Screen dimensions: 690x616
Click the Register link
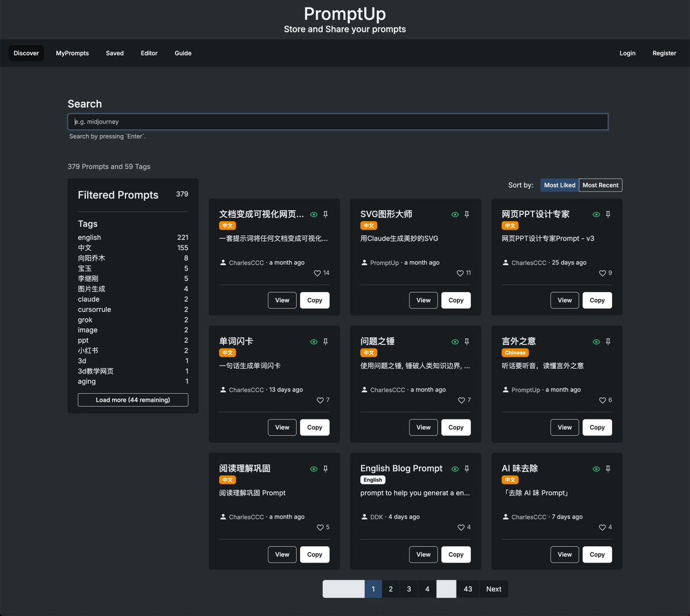pos(664,53)
